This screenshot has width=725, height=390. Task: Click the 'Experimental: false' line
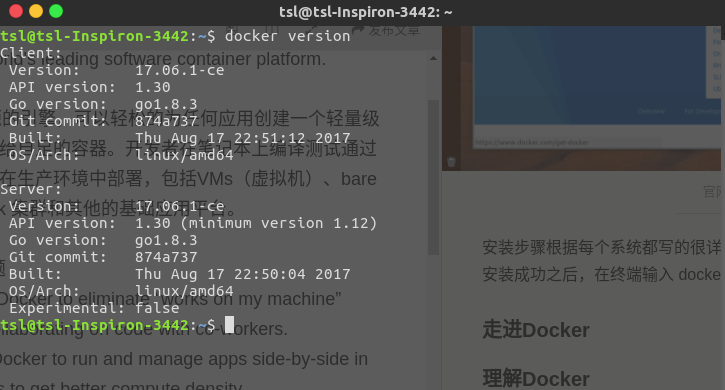(x=94, y=308)
